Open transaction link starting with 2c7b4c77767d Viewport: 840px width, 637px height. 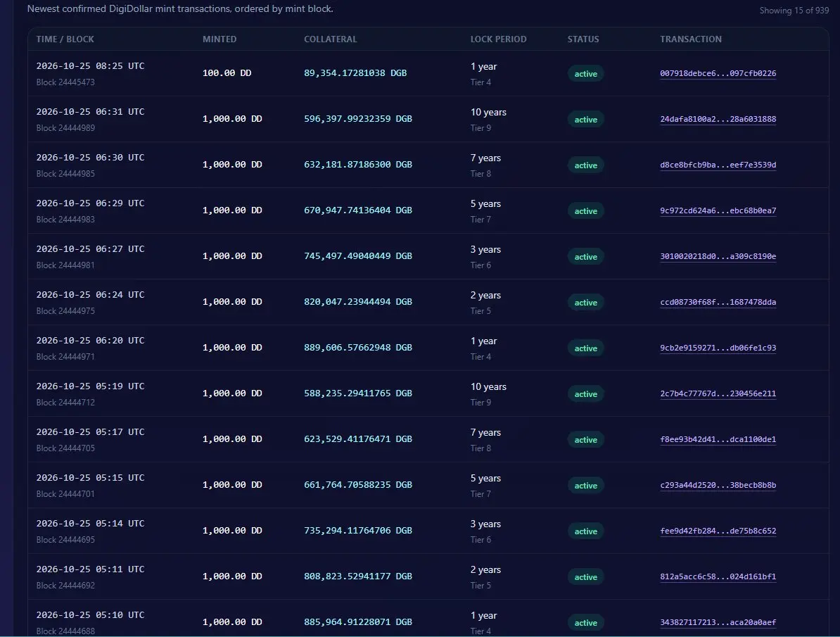(718, 393)
